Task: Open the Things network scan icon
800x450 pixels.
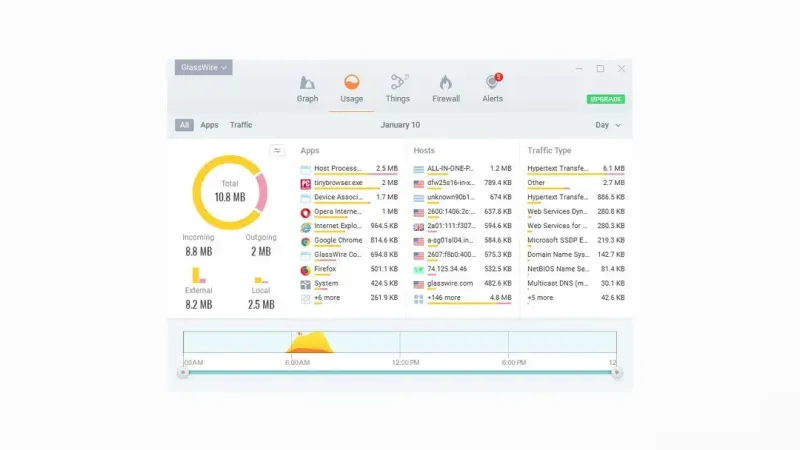Action: (x=398, y=82)
